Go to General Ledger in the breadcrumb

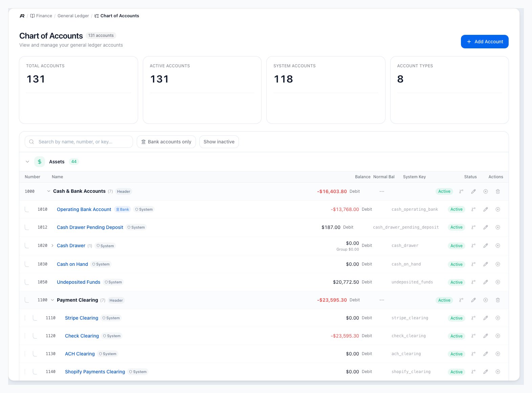click(73, 16)
